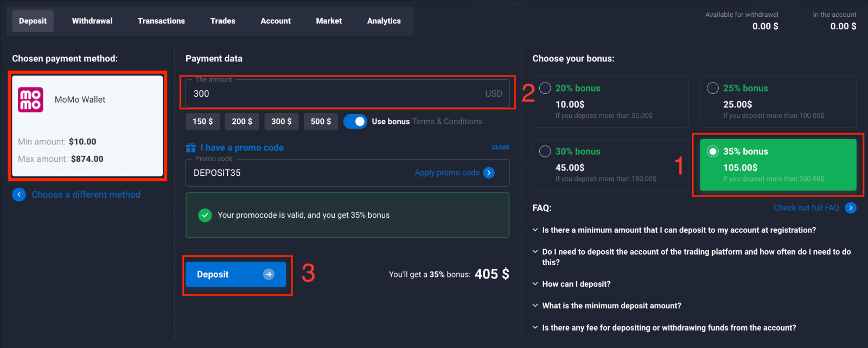Screen dimensions: 868x348
Task: Open the Terms & Conditions link
Action: 446,122
